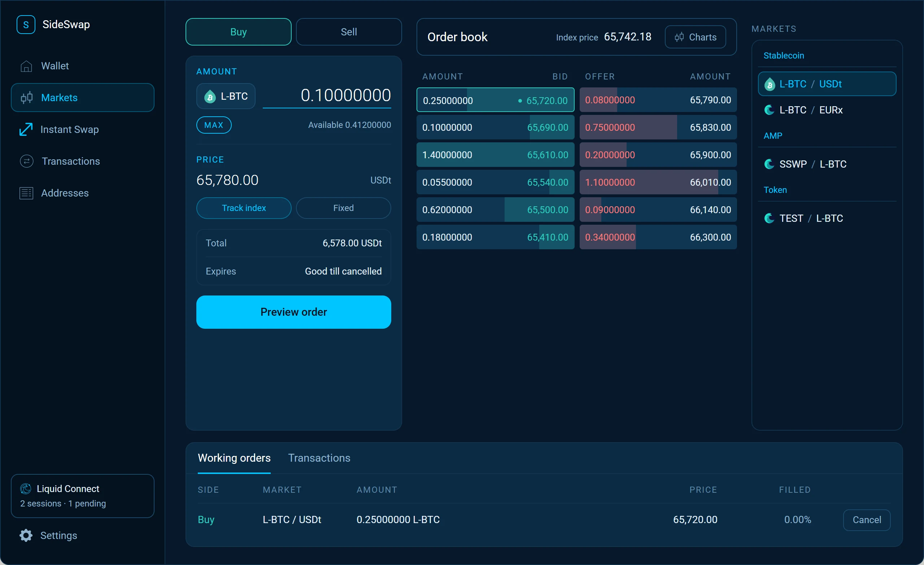Click the TEST / L-BTC market icon
924x565 pixels.
(770, 218)
